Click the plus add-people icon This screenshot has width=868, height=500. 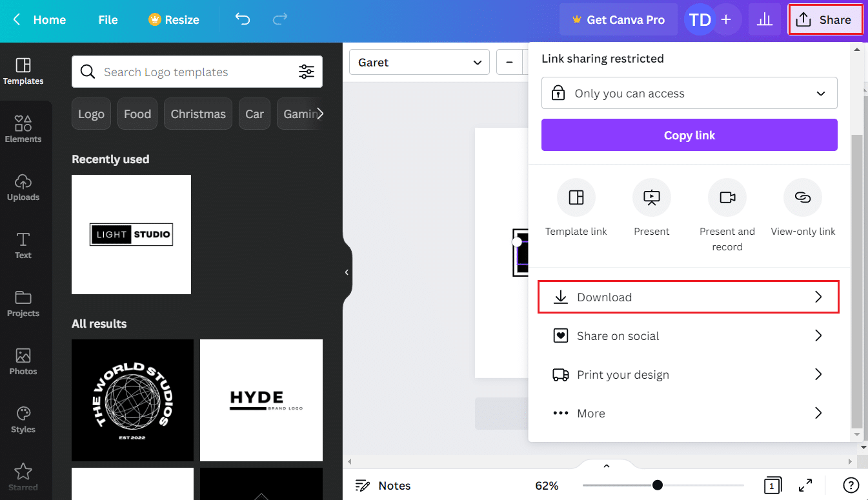pos(726,19)
